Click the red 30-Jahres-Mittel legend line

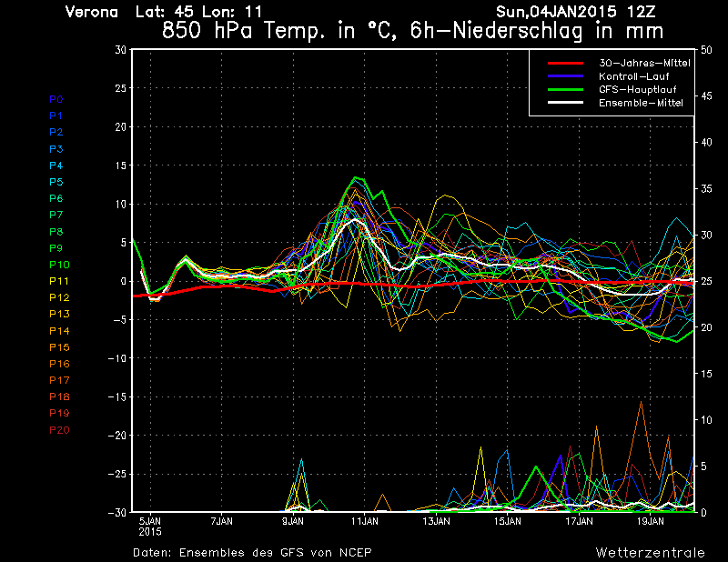(x=565, y=63)
